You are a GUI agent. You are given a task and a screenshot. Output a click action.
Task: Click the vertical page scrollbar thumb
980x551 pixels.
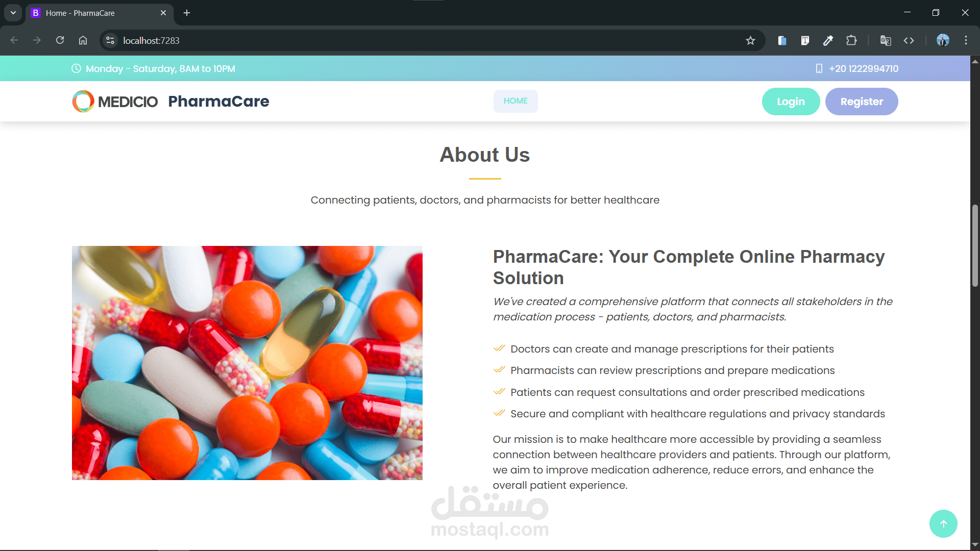(x=975, y=245)
